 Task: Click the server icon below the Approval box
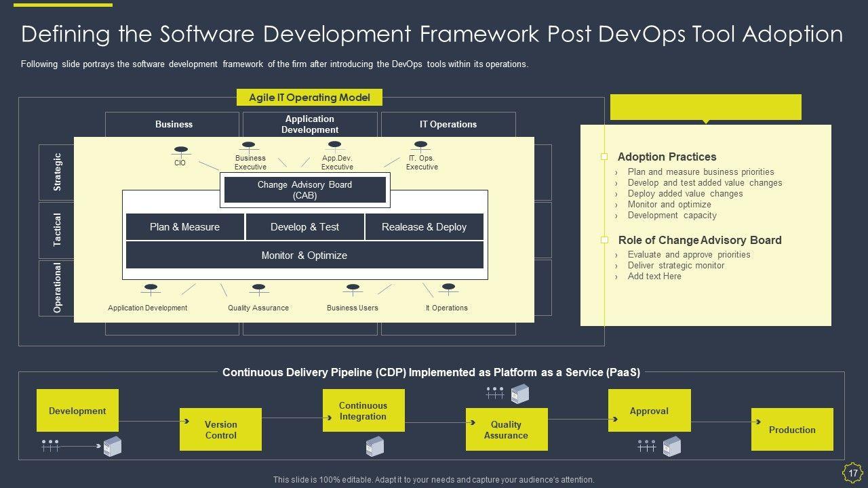point(671,446)
